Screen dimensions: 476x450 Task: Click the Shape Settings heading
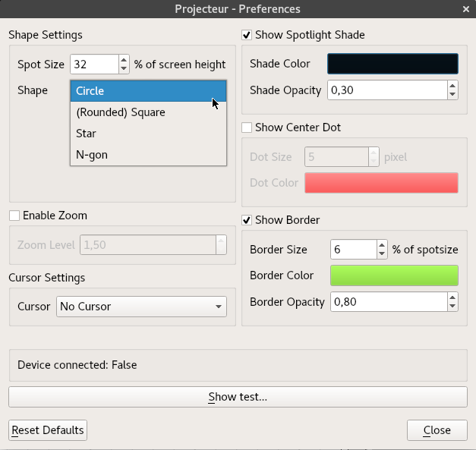tap(46, 35)
